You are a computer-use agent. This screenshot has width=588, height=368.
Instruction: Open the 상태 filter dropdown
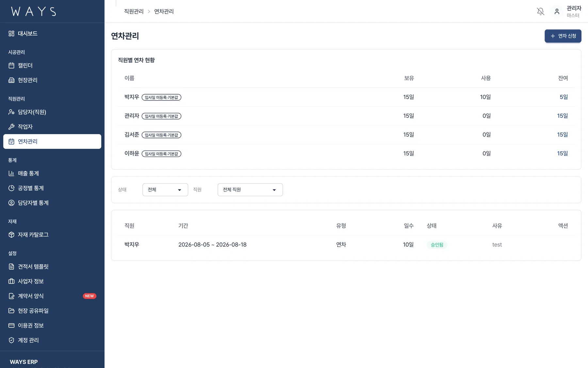pos(165,190)
